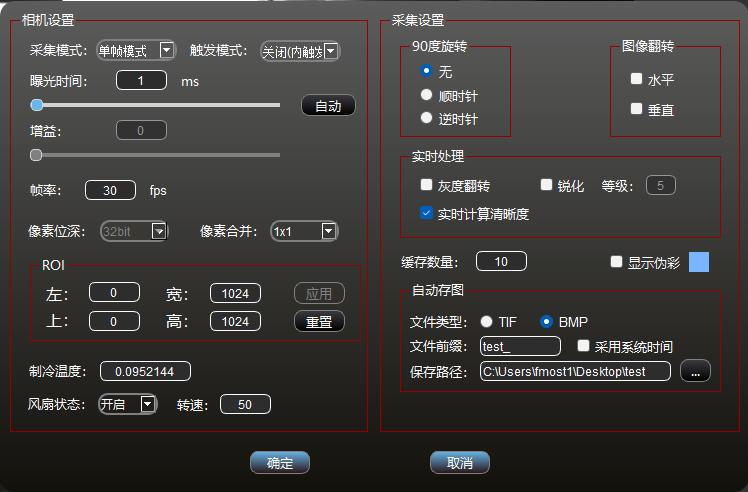Click the ROI 高 input field

pos(235,321)
